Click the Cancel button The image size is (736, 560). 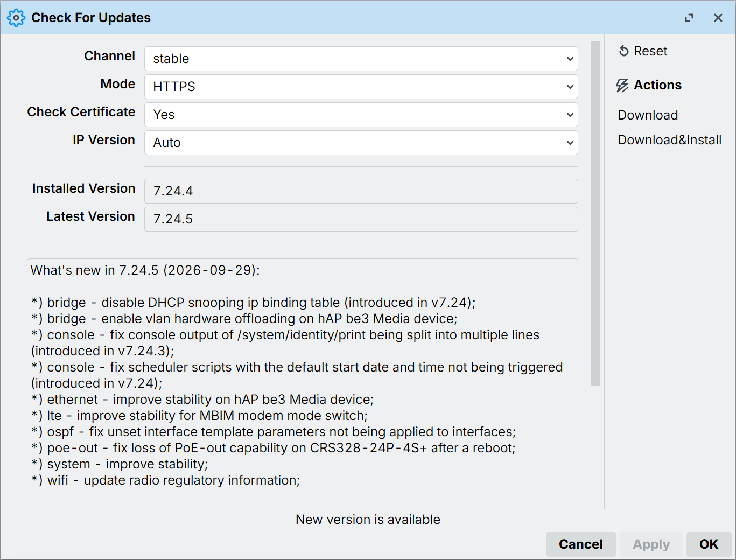click(581, 544)
